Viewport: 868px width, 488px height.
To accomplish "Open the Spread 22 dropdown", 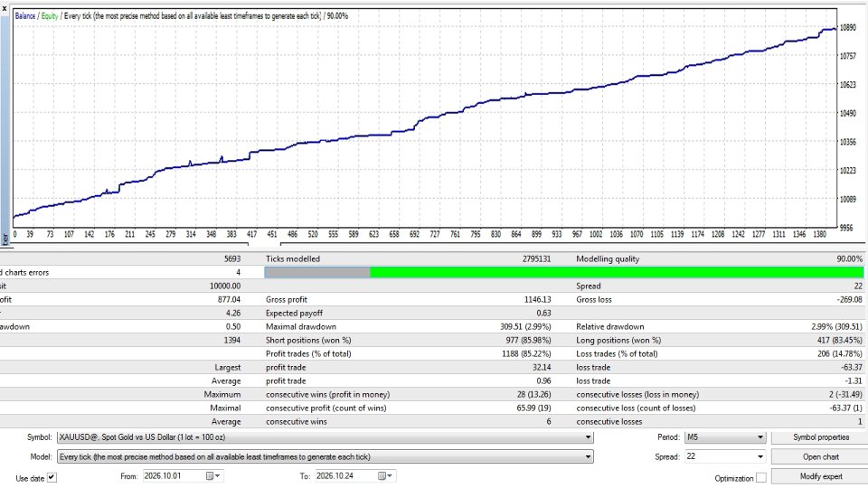I will tap(760, 457).
